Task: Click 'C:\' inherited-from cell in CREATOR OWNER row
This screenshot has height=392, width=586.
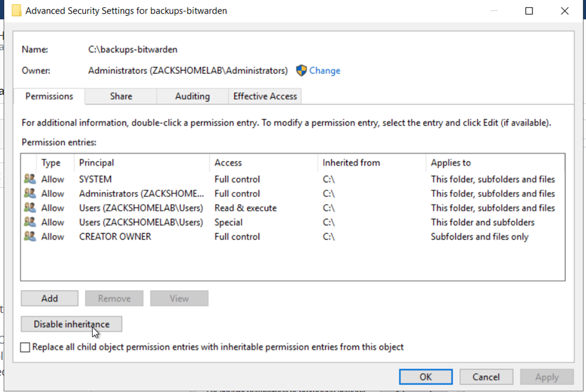Action: click(329, 237)
